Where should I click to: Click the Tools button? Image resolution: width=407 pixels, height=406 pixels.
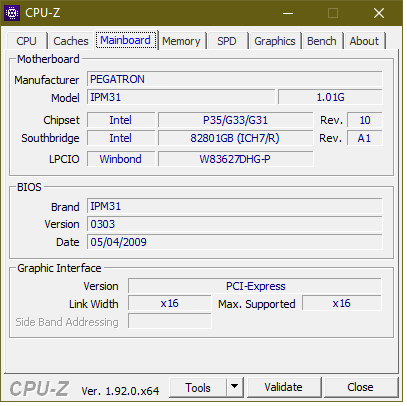pos(198,388)
